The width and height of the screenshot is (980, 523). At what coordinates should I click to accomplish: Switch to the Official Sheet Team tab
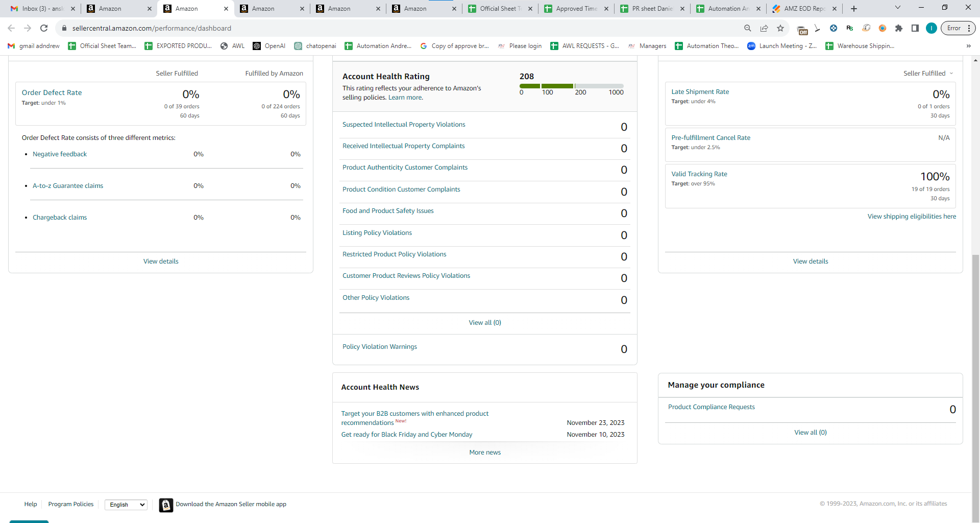[x=500, y=9]
